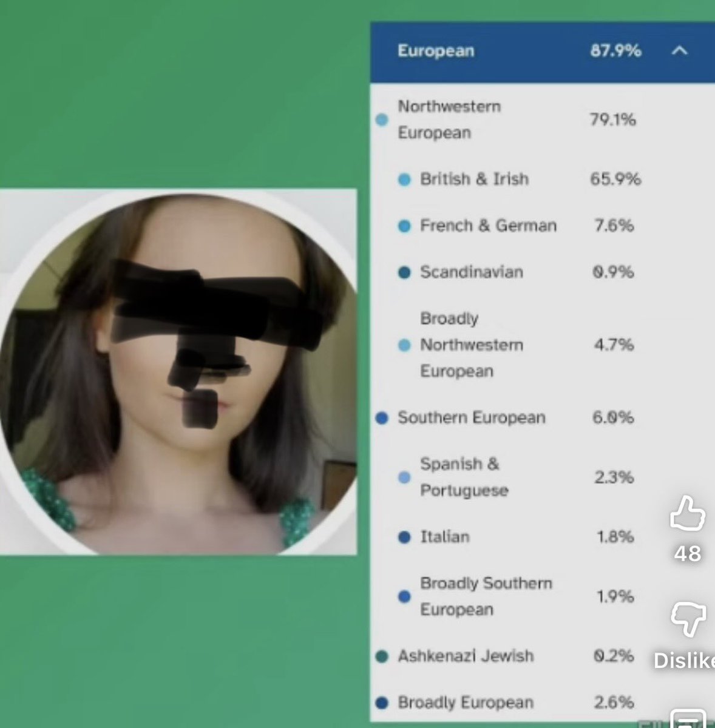Open the comments icon below Dislike

pyautogui.click(x=688, y=719)
